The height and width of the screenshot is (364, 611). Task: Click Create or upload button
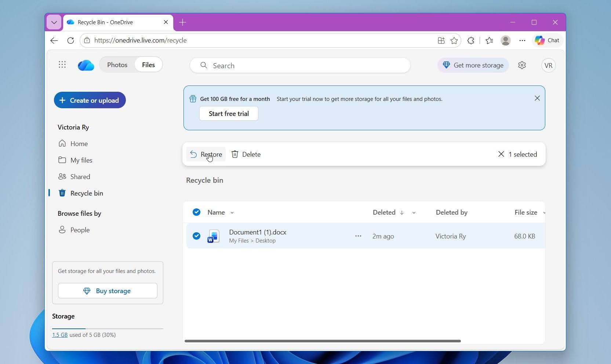click(90, 100)
